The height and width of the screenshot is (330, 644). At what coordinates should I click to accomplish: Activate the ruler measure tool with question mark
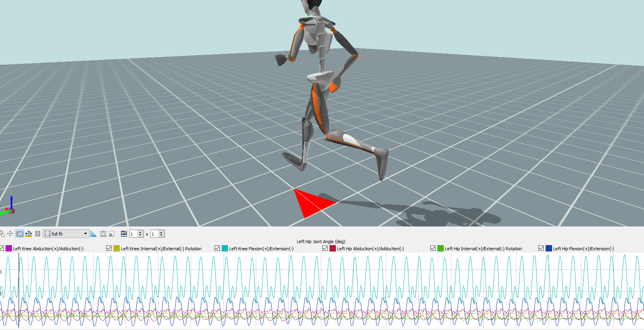pyautogui.click(x=29, y=234)
